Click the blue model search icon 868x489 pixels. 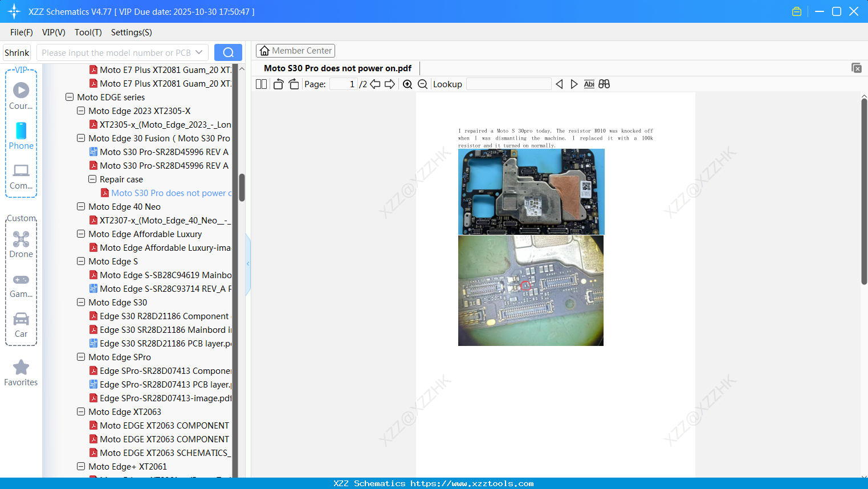(x=227, y=52)
